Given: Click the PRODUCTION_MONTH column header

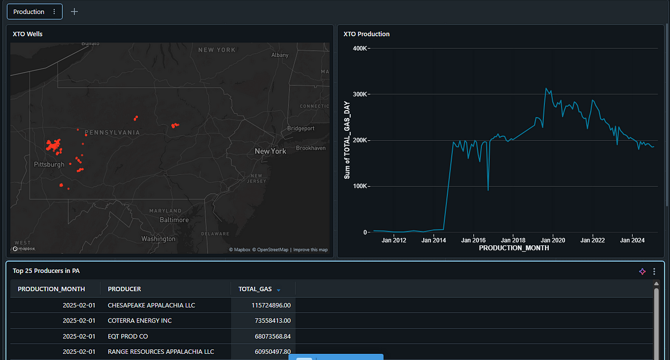Looking at the screenshot, I should coord(51,289).
